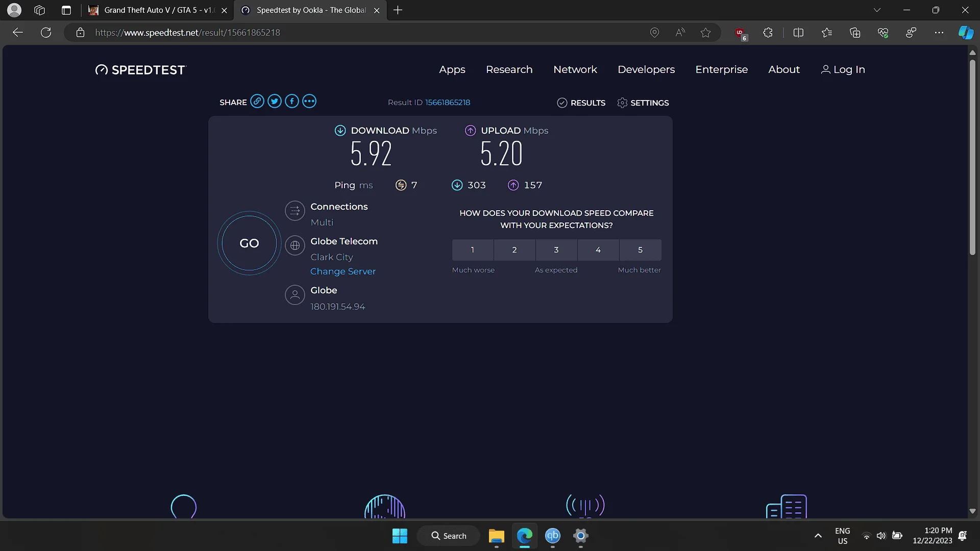
Task: Rate download speed 5 Much better
Action: 641,250
